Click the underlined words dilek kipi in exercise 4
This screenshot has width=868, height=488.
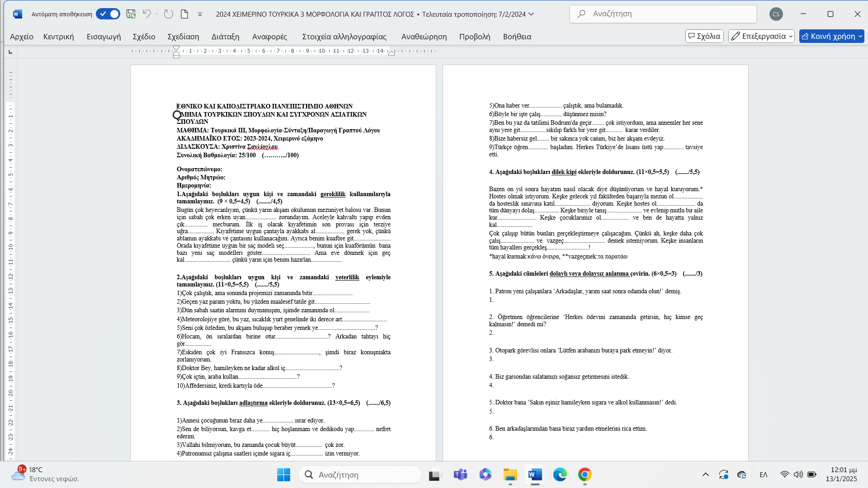(564, 172)
